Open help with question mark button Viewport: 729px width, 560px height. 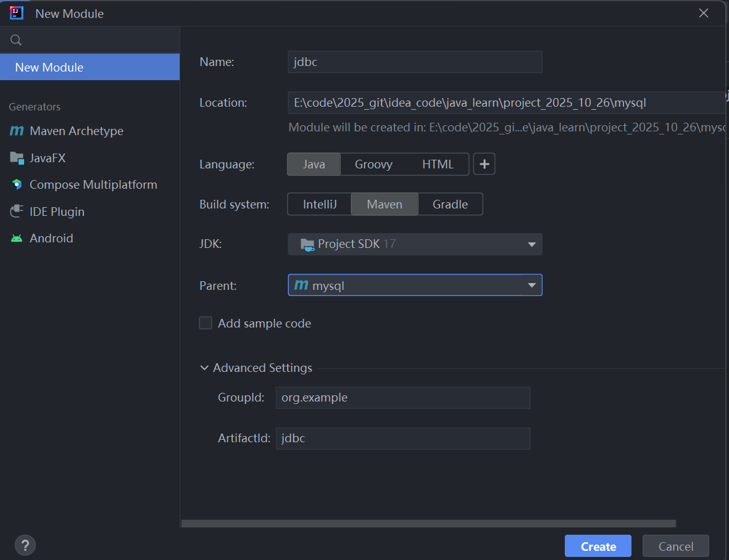(x=25, y=545)
